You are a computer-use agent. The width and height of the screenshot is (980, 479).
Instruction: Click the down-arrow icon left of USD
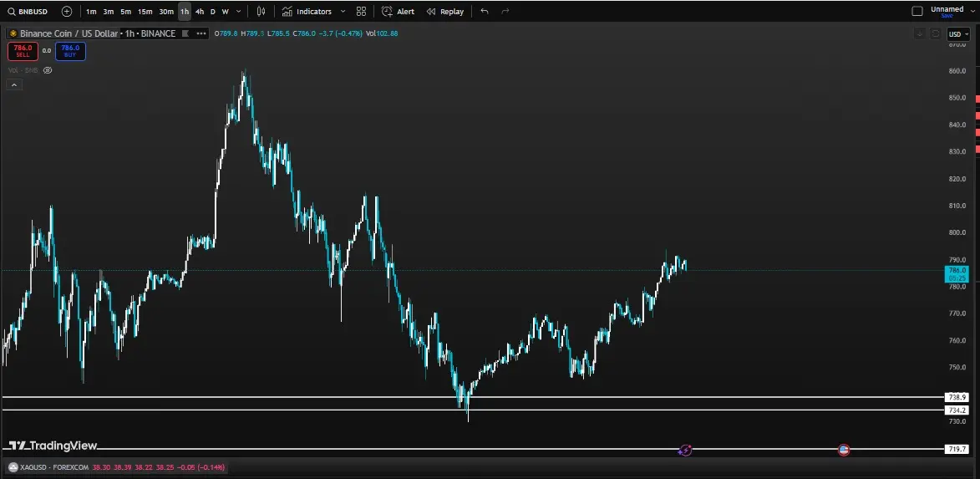pyautogui.click(x=919, y=33)
